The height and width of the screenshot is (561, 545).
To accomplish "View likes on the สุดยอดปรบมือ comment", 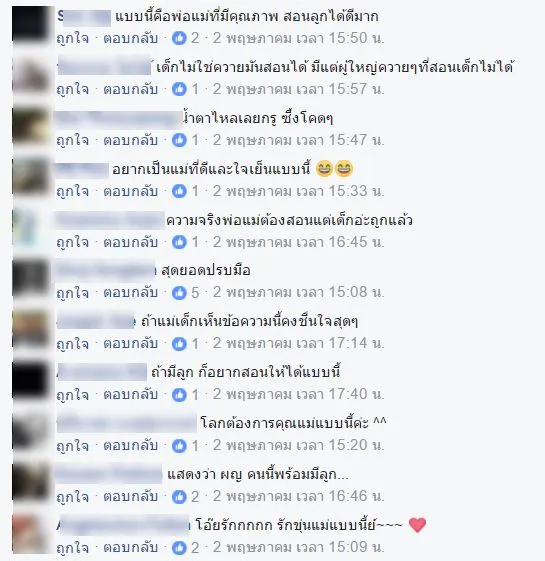I will coord(179,293).
